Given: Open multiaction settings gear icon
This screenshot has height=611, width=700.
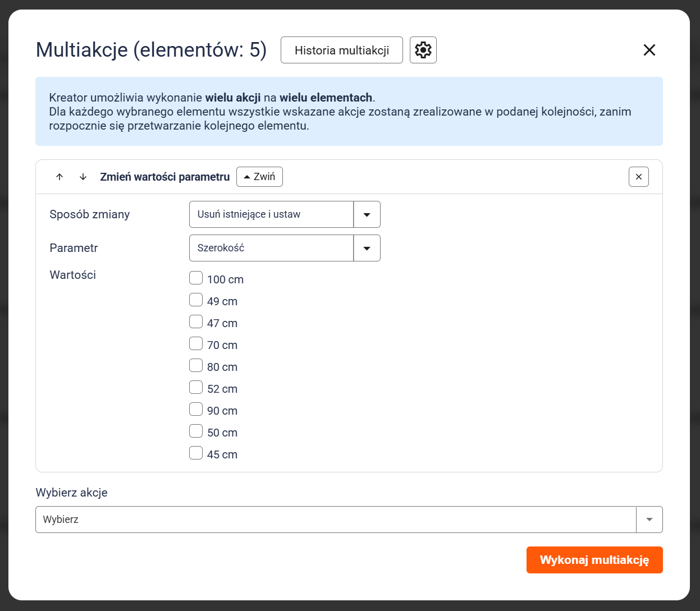Looking at the screenshot, I should (423, 50).
